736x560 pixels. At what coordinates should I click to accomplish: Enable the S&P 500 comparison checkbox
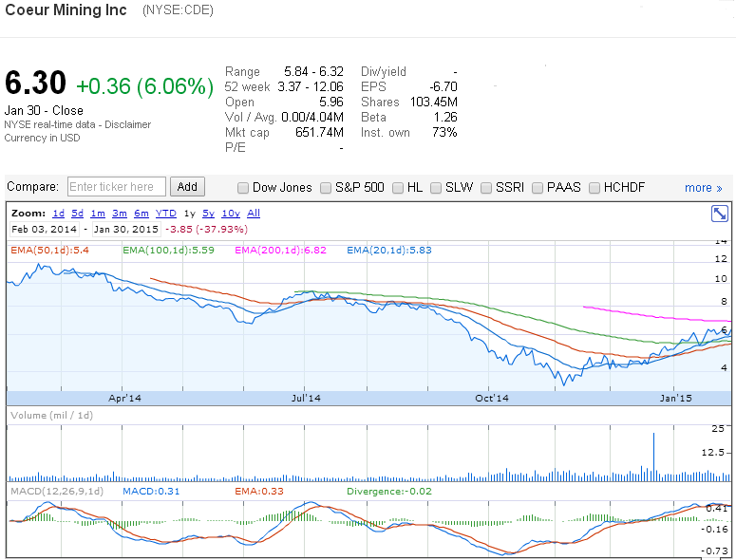click(326, 188)
